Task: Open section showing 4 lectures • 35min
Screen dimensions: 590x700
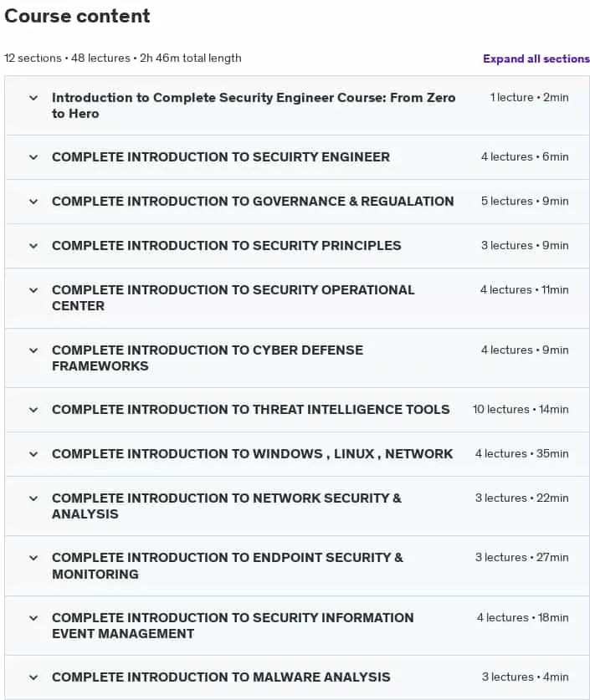Action: (x=297, y=454)
